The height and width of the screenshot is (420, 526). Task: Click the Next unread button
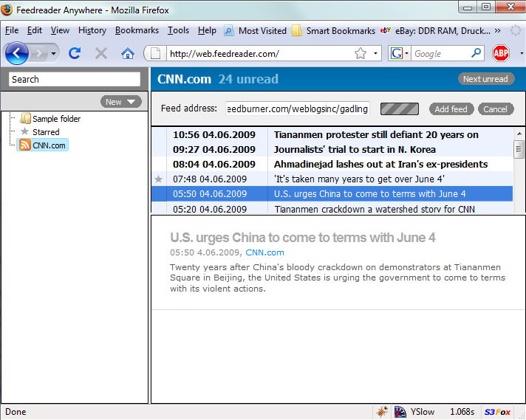click(485, 79)
